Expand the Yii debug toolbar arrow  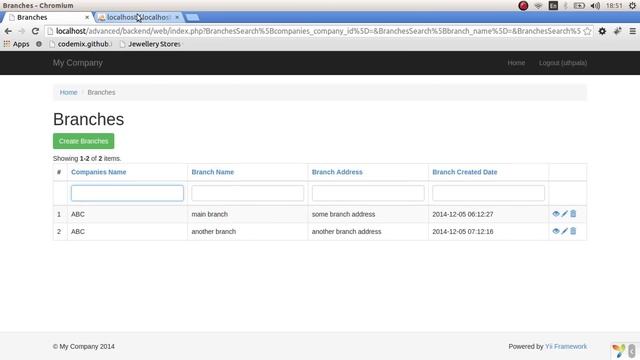tap(632, 351)
